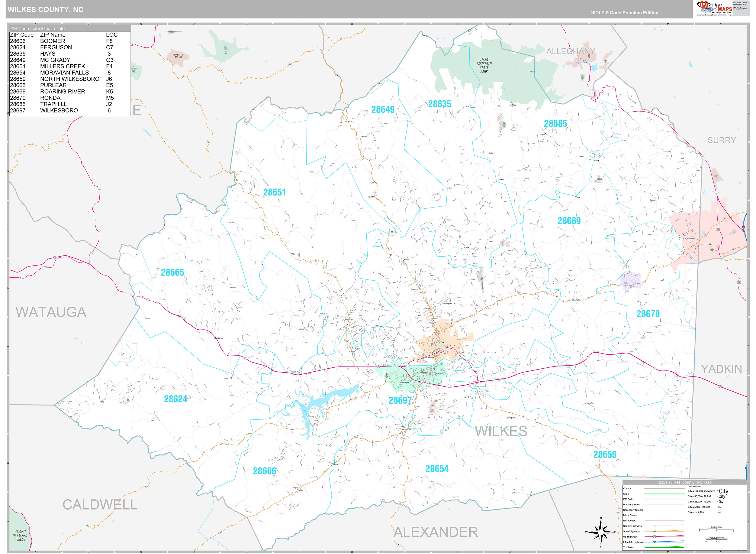Select the MORAVIAN FALLS row in ZIP index
The width and height of the screenshot is (756, 554).
click(x=64, y=73)
